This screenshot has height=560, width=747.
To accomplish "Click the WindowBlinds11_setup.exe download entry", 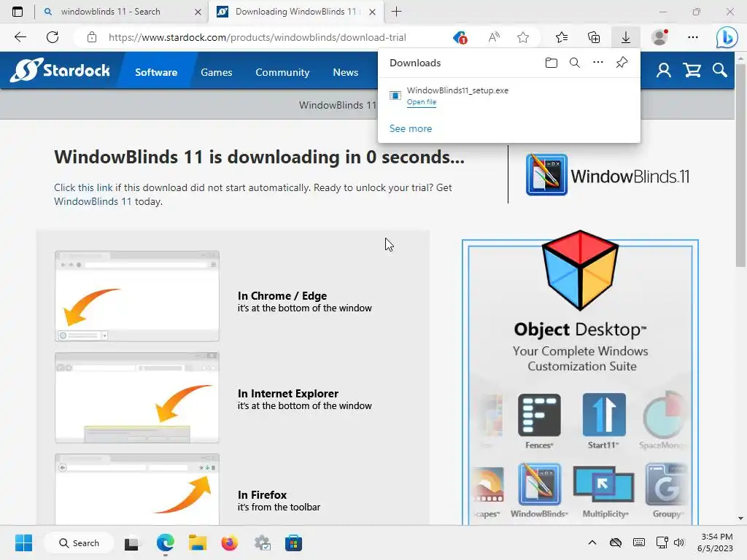I will 508,96.
